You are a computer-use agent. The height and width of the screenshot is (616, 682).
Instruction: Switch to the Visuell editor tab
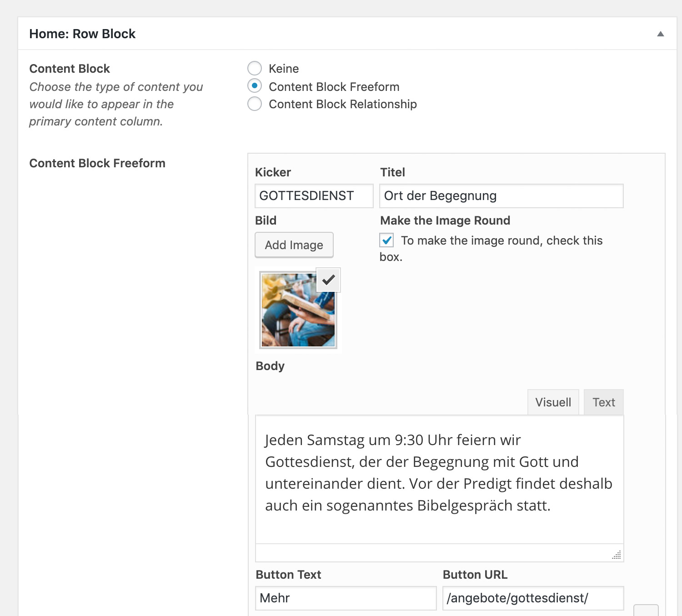point(553,402)
